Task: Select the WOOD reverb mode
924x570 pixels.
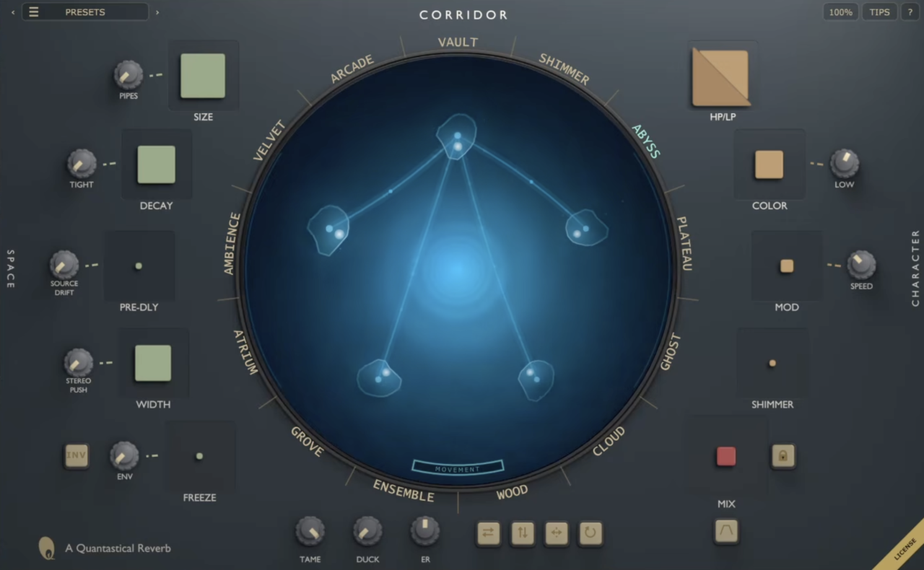Action: click(x=512, y=493)
